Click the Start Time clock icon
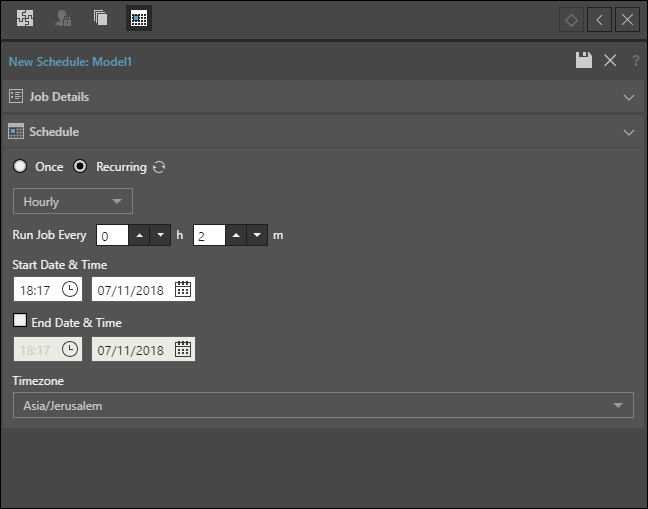 click(x=70, y=289)
